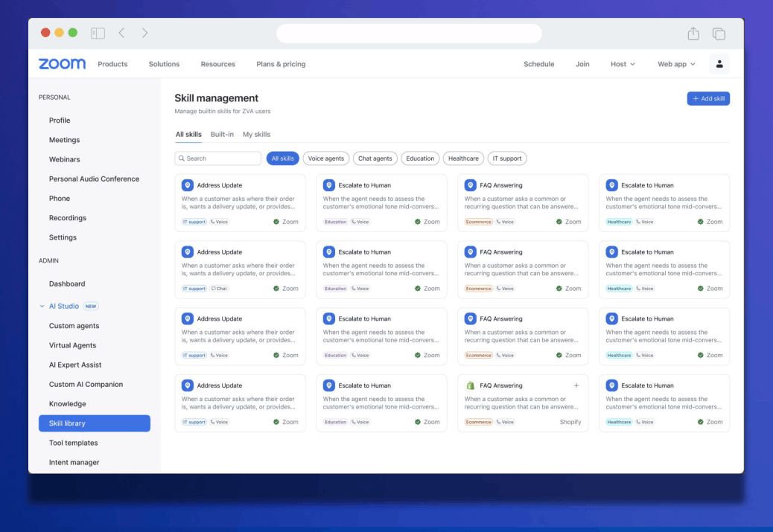The image size is (773, 532).
Task: Expand the Host dropdown
Action: [623, 64]
